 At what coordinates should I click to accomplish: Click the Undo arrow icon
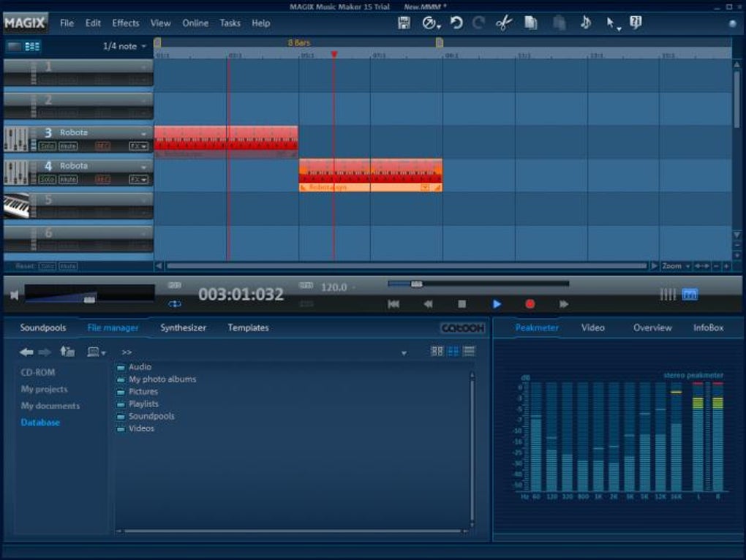pyautogui.click(x=456, y=23)
